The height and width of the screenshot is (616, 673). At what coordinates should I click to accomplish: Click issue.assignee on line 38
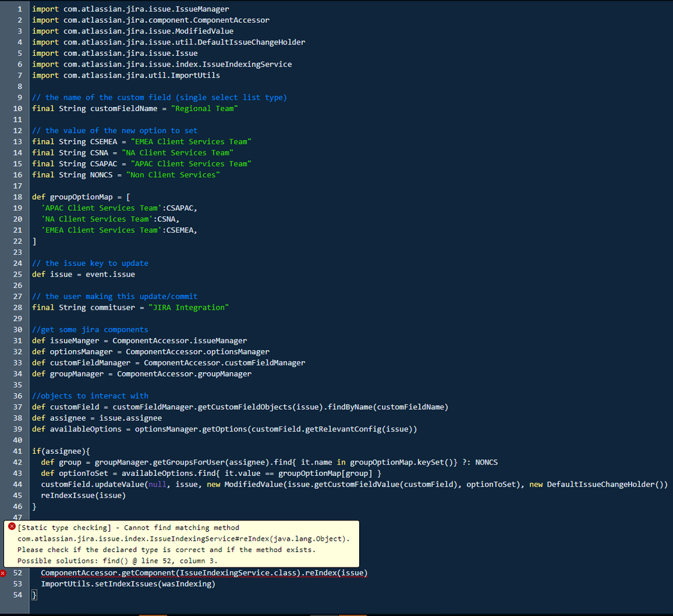click(x=131, y=418)
